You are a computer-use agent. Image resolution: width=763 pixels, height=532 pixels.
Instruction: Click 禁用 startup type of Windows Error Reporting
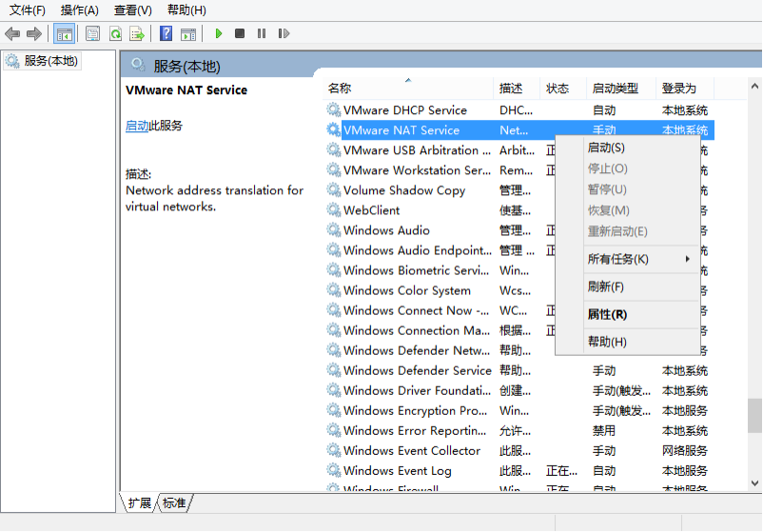click(x=604, y=430)
